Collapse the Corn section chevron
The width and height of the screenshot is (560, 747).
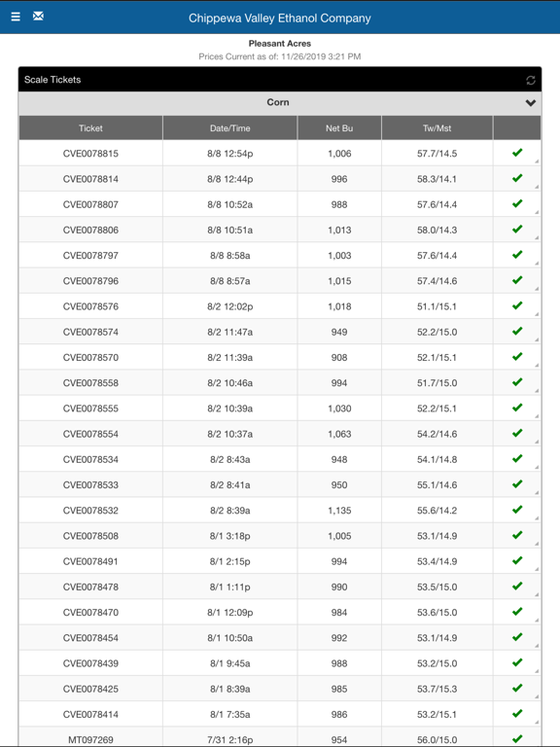coord(531,103)
